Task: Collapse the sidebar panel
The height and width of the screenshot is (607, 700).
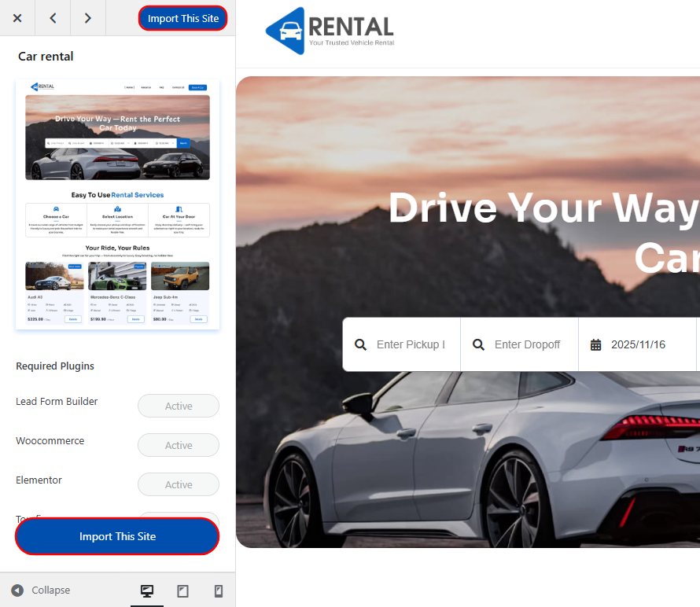Action: pos(41,590)
